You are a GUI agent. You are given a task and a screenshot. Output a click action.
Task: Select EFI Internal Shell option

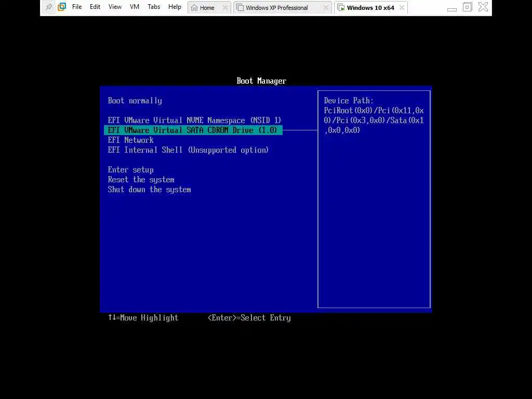tap(188, 150)
